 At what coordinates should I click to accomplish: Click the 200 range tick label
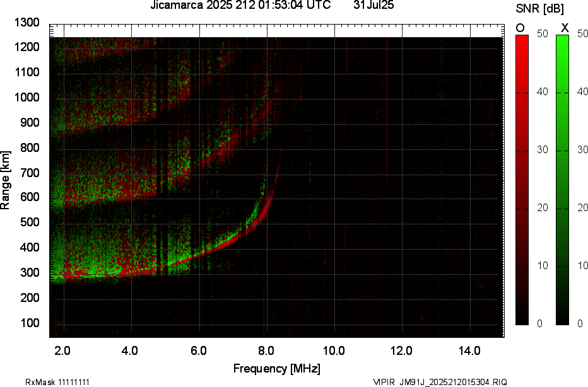point(30,297)
